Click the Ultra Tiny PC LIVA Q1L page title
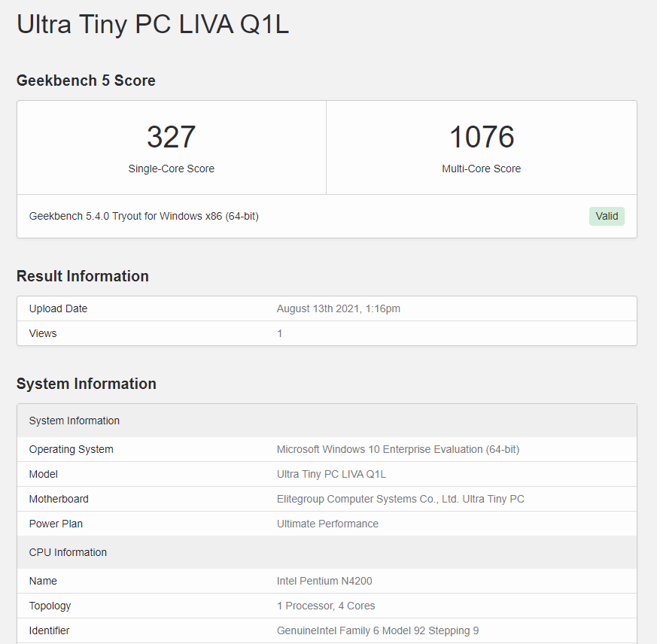Image resolution: width=657 pixels, height=644 pixels. [153, 24]
